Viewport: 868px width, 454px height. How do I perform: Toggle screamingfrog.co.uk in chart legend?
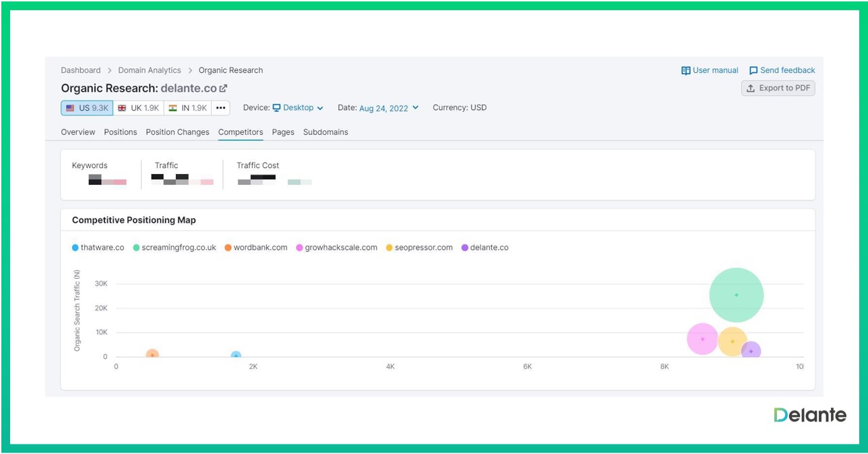tap(175, 248)
